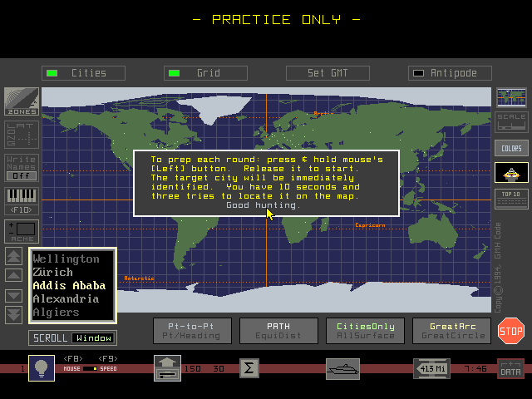Adjust the mouse speed slider
Screen dimensions: 532x399
tap(91, 368)
